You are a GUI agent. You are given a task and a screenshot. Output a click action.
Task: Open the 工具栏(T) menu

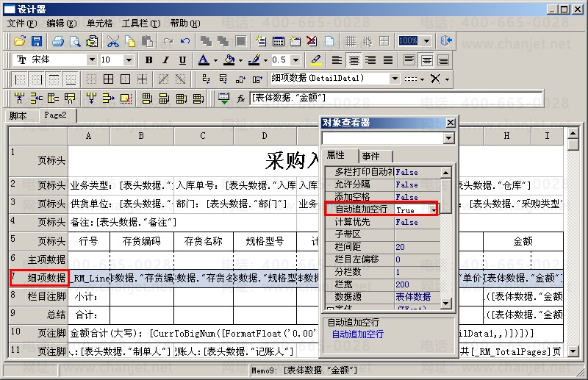tap(141, 24)
